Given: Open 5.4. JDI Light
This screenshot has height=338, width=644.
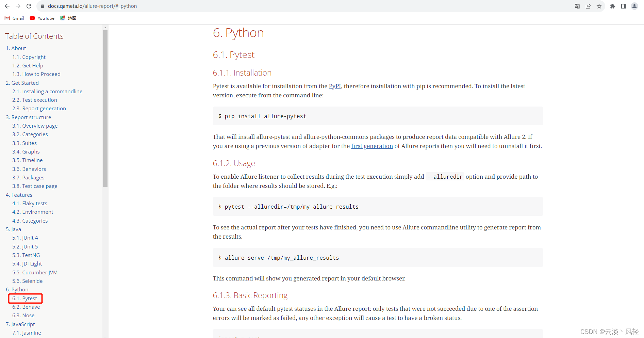Looking at the screenshot, I should pyautogui.click(x=27, y=264).
